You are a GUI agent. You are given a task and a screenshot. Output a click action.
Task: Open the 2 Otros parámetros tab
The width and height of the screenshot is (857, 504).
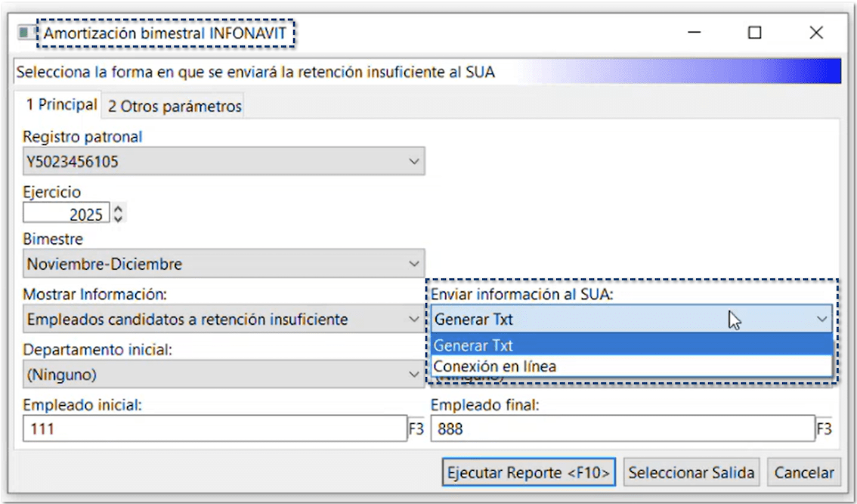point(175,107)
